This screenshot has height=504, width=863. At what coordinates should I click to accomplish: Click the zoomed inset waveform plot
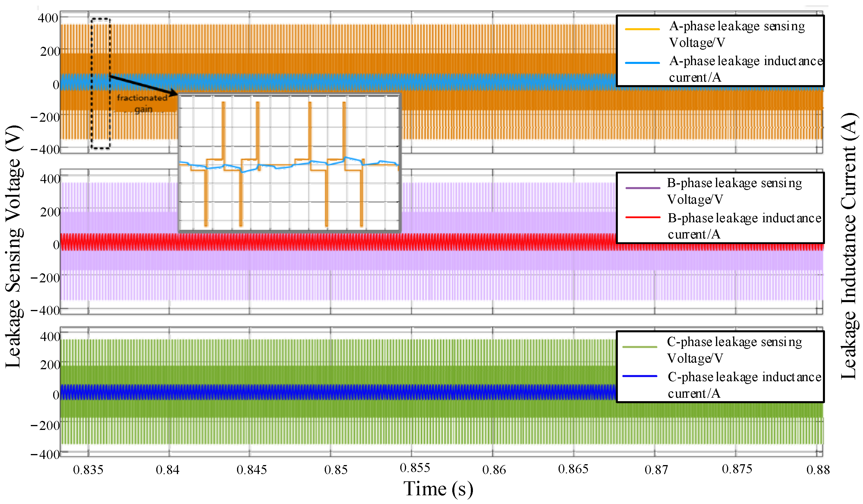coord(289,163)
